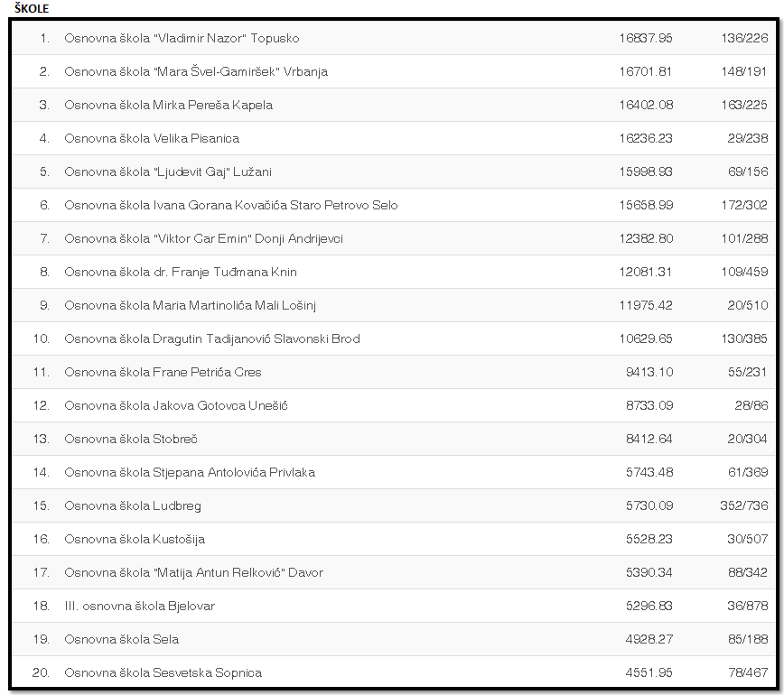784x695 pixels.
Task: Click score value 16837.95
Action: pos(646,39)
